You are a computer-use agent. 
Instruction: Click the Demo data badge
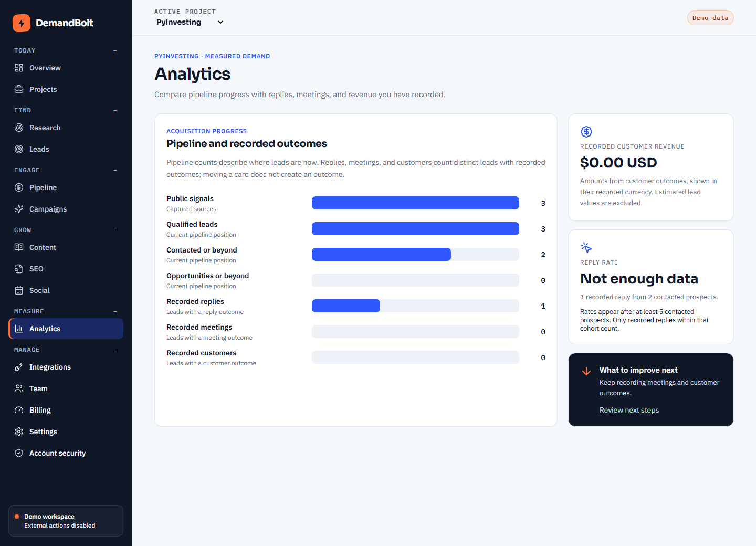click(710, 18)
